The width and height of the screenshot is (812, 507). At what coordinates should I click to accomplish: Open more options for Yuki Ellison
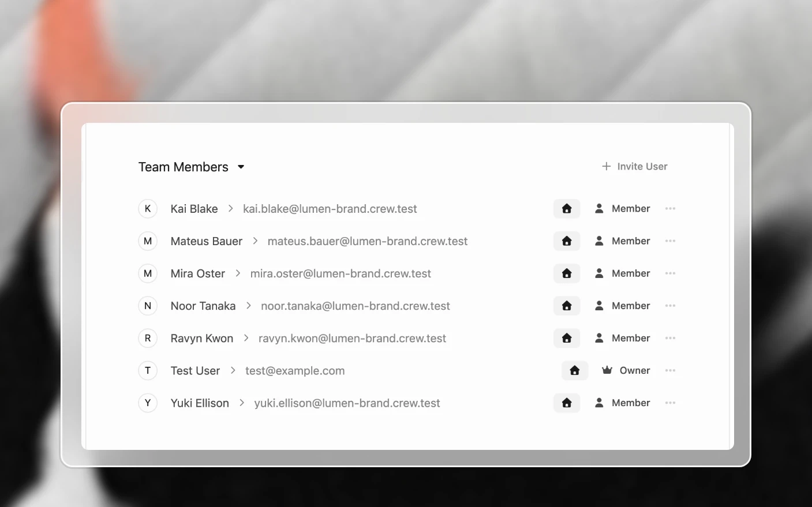click(670, 403)
